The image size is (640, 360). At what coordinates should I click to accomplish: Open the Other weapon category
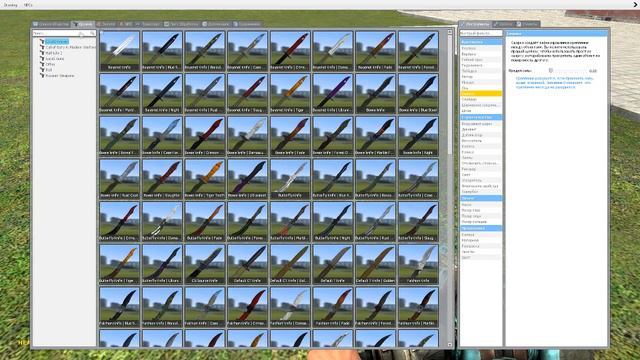[x=50, y=64]
